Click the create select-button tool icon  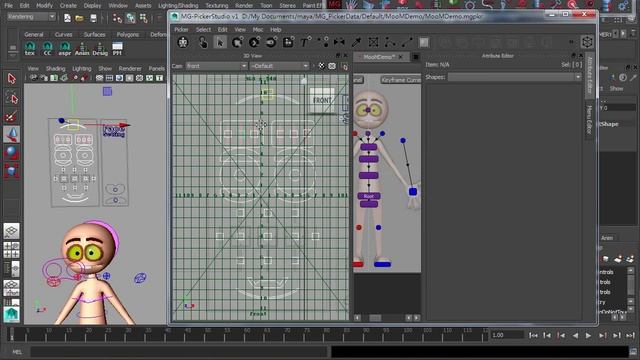pyautogui.click(x=237, y=42)
